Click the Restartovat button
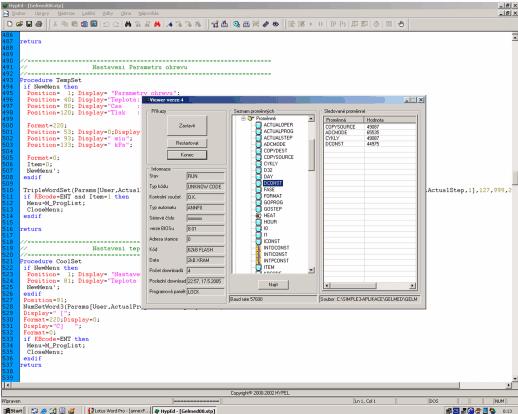Image resolution: width=518 pixels, height=414 pixels. pos(187,143)
